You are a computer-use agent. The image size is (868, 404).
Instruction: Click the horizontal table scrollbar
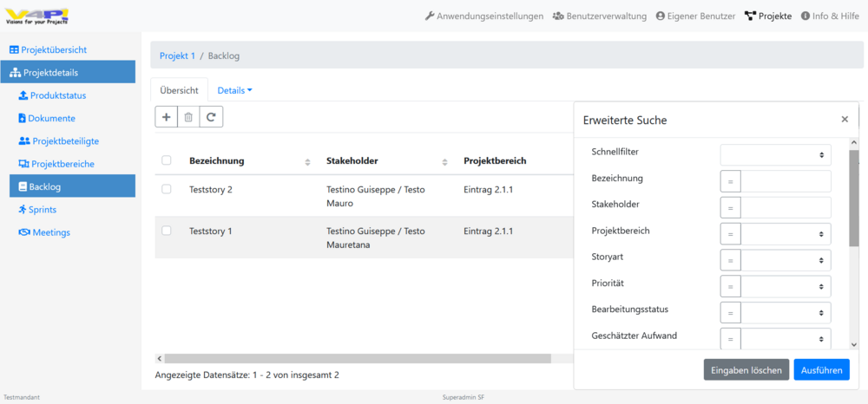357,358
